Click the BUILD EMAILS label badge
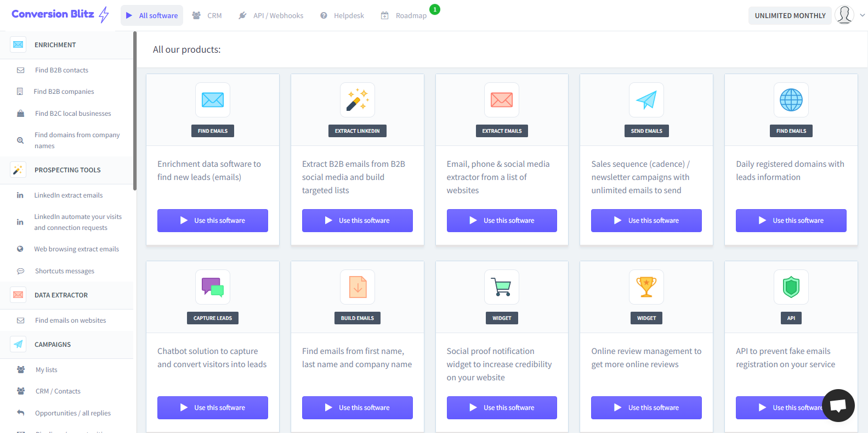Screen dimensions: 868x433 point(358,318)
